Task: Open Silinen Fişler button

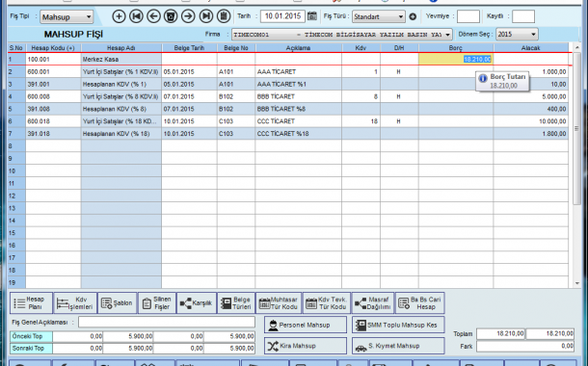Action: tap(157, 303)
